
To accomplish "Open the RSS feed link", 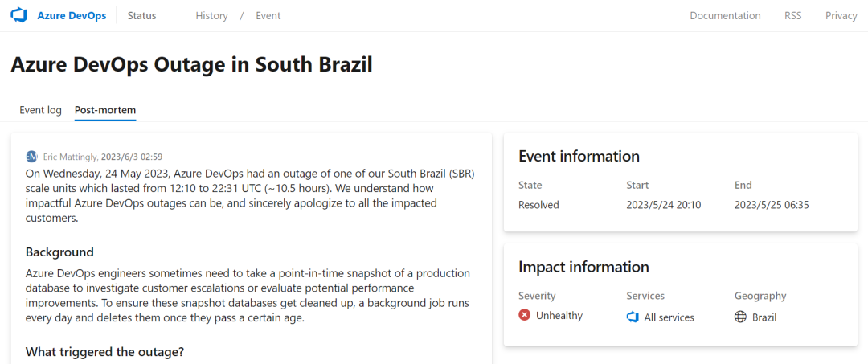I will (x=792, y=15).
